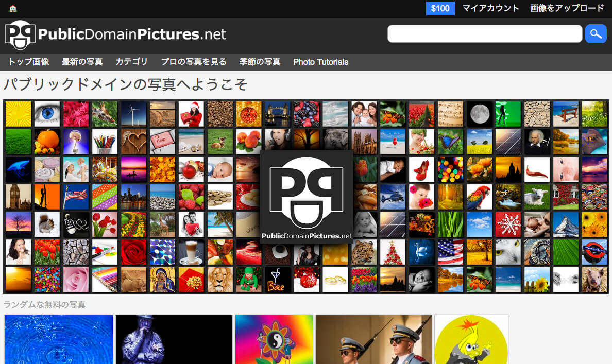
Task: Open the wooden heart thumbnail
Action: coord(134,142)
